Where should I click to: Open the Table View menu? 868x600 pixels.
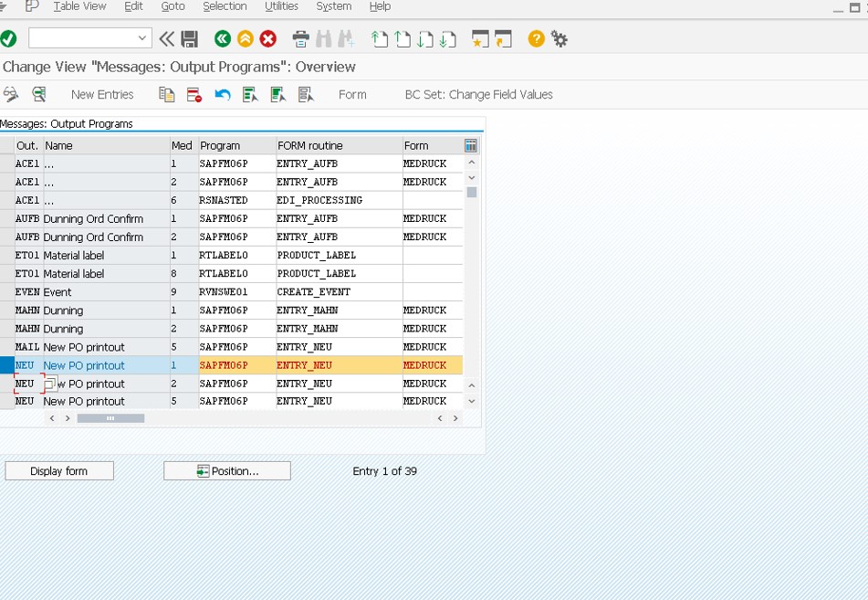coord(79,6)
